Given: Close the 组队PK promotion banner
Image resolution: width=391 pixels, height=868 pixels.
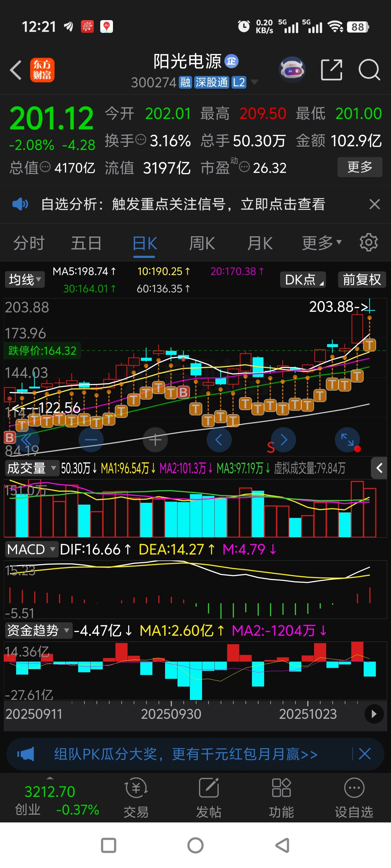Looking at the screenshot, I should click(x=365, y=754).
